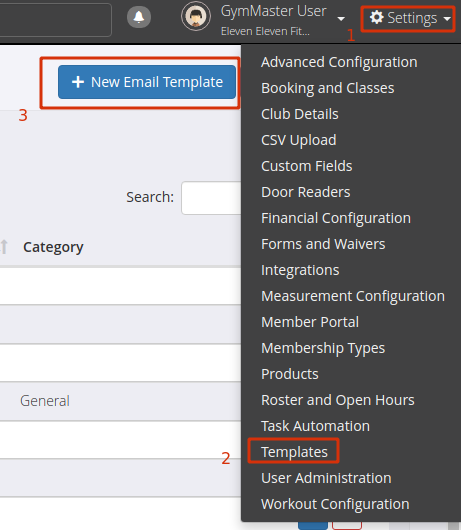This screenshot has height=530, width=461.
Task: Click the Category column sort arrow
Action: pyautogui.click(x=4, y=247)
